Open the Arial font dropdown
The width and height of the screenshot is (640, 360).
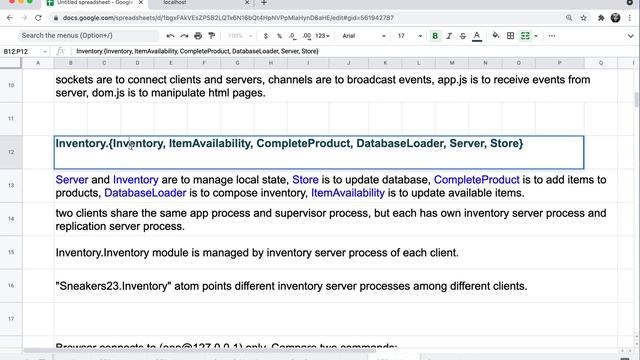(x=364, y=36)
